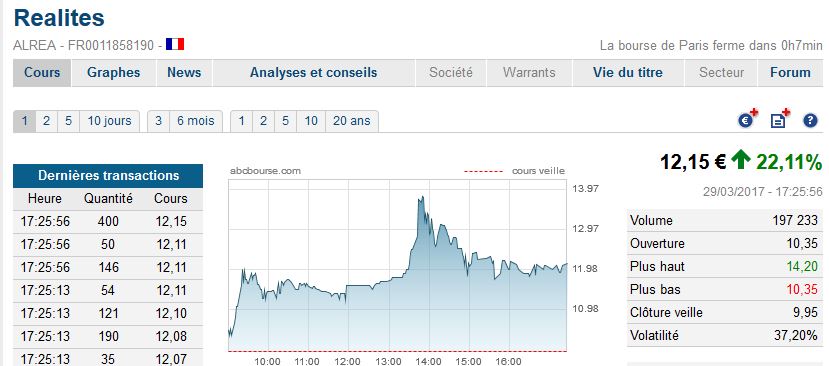Open the News tab

point(184,72)
